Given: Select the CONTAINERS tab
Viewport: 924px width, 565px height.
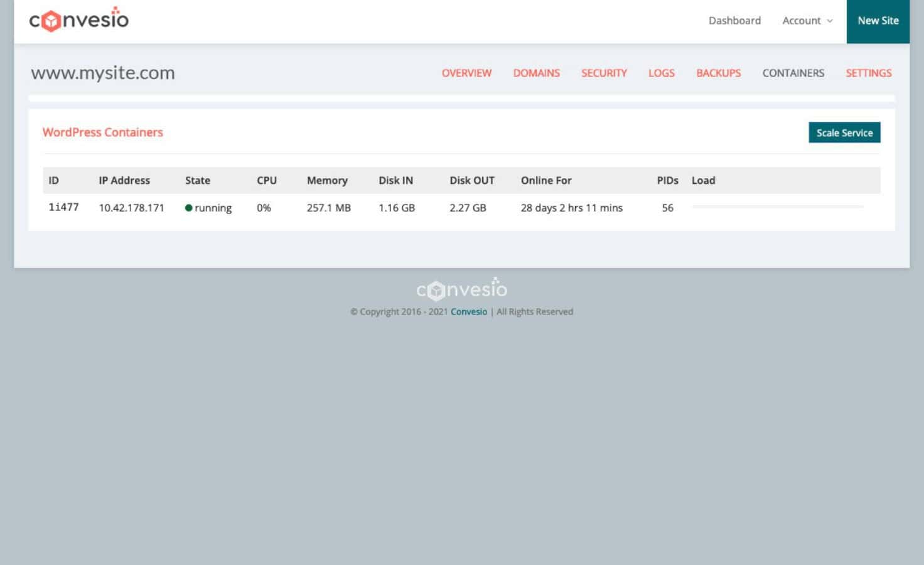Looking at the screenshot, I should click(793, 73).
